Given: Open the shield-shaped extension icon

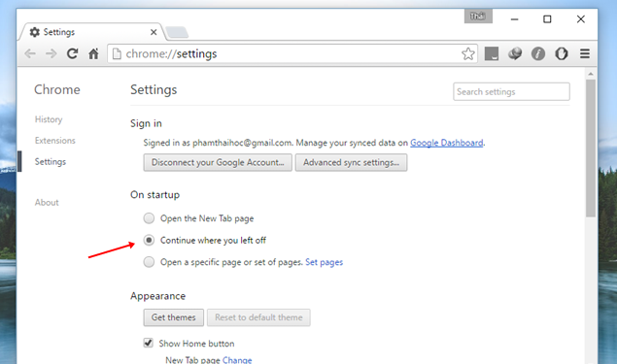Looking at the screenshot, I should coord(562,53).
